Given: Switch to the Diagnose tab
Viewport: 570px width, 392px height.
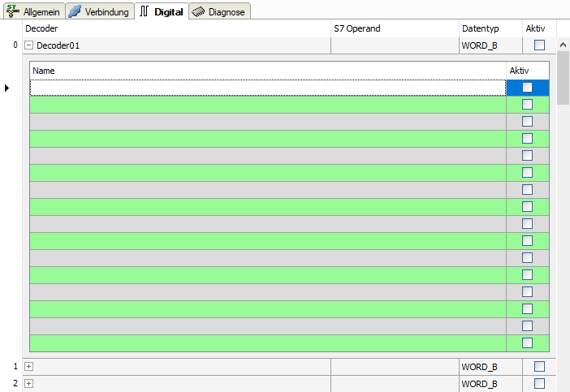Looking at the screenshot, I should 226,12.
